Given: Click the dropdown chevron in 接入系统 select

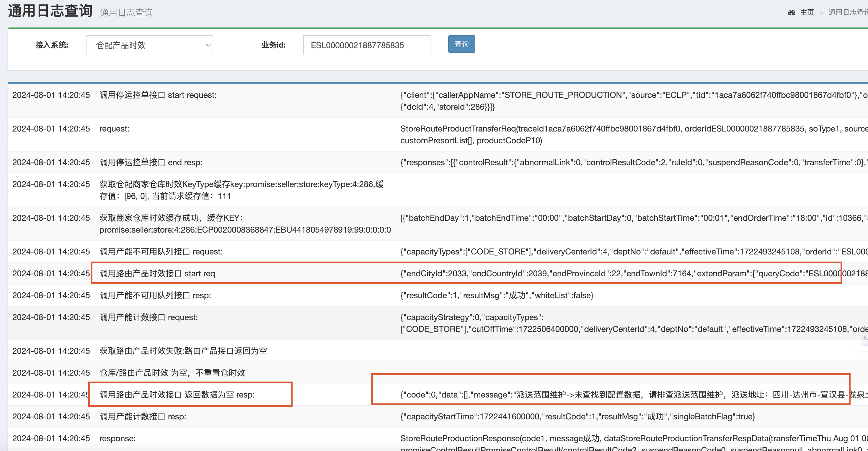Looking at the screenshot, I should point(208,45).
